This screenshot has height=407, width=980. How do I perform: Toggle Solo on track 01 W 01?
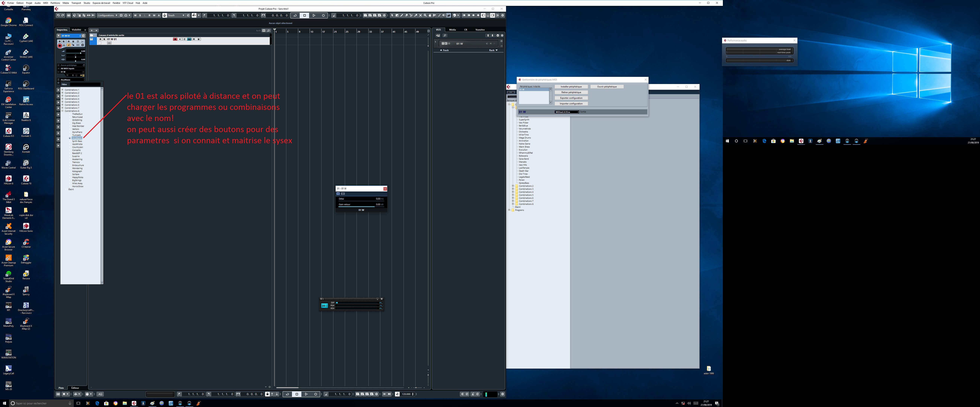104,39
